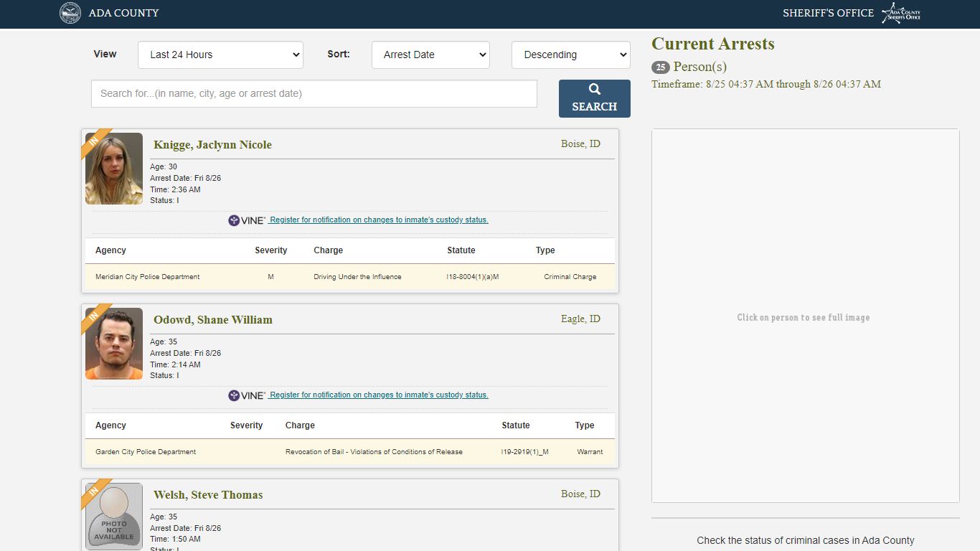Select the Meridian City Police Department agency cell
The height and width of the screenshot is (551, 980).
tap(148, 277)
